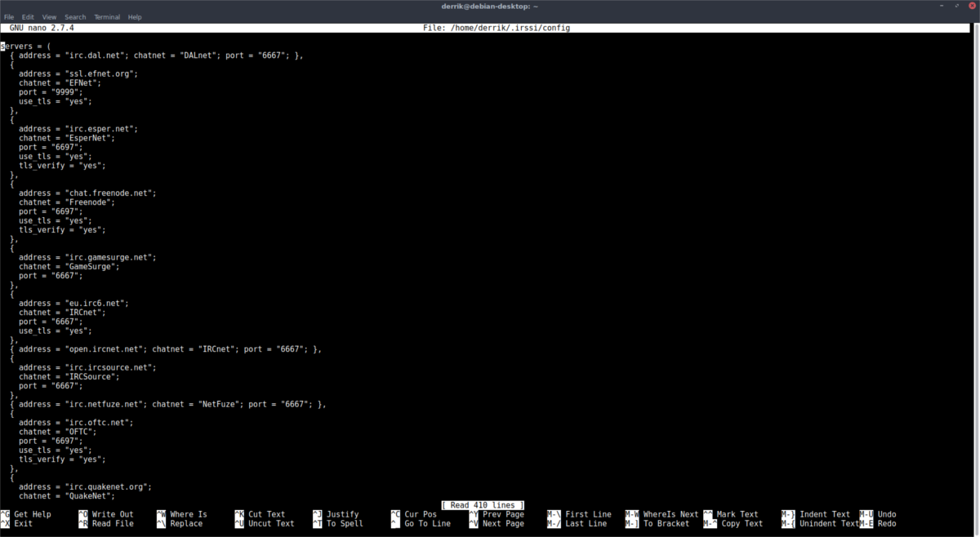Click the Go To Line shortcut
980x537 pixels.
(x=420, y=523)
